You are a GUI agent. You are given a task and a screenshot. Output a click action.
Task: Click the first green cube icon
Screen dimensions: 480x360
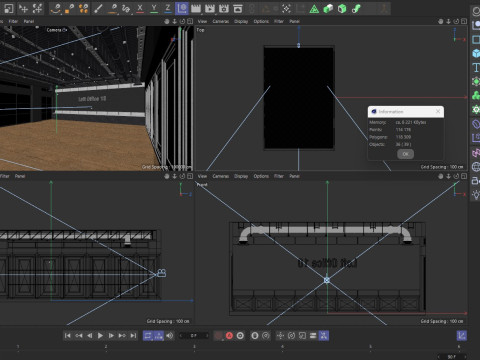[328, 9]
